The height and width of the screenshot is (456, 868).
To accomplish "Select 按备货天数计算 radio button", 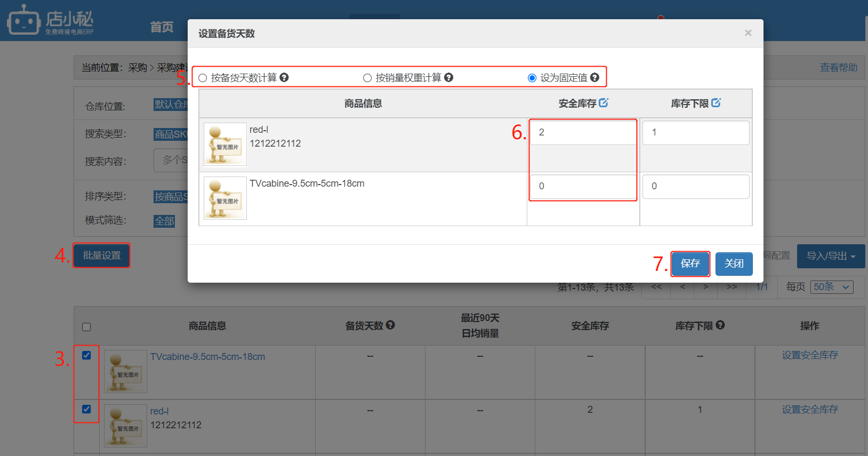I will pyautogui.click(x=203, y=78).
